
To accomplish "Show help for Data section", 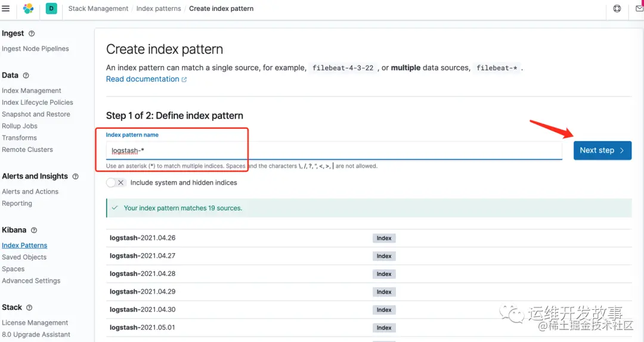I will pos(26,76).
